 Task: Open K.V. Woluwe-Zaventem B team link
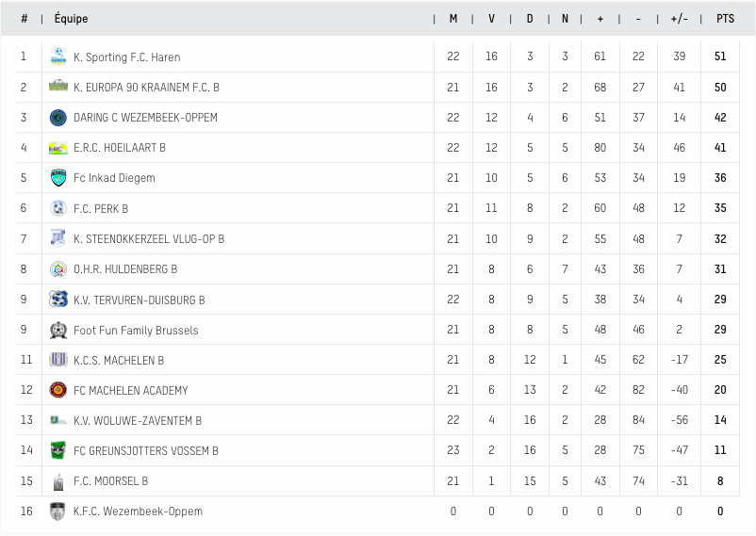pos(138,421)
